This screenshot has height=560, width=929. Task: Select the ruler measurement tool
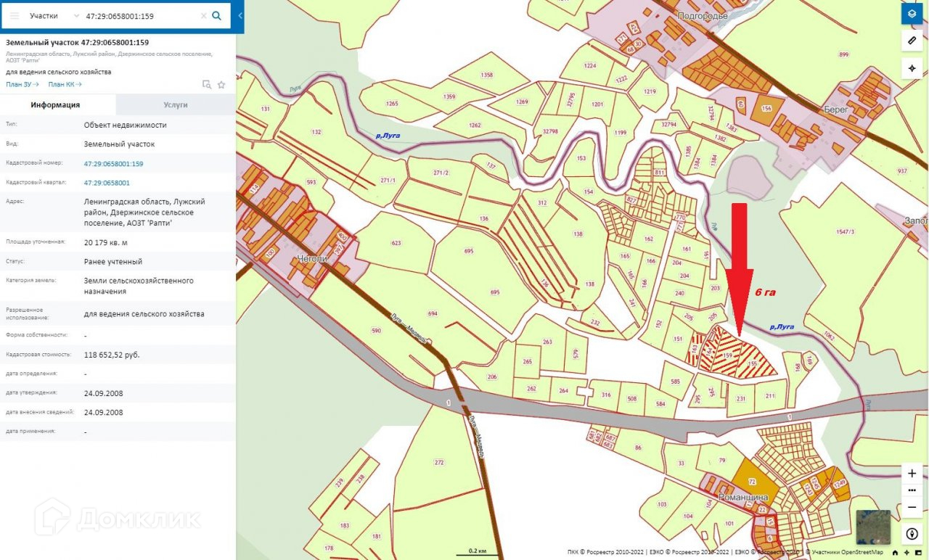(912, 41)
